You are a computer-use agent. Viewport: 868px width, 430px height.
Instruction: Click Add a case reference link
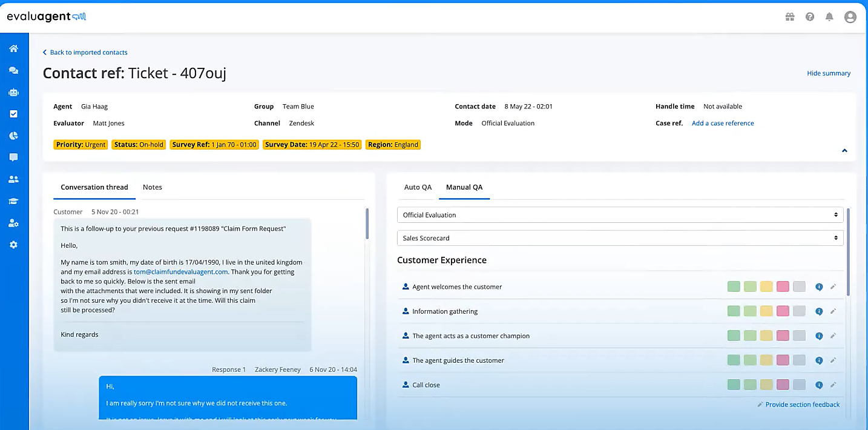click(723, 123)
